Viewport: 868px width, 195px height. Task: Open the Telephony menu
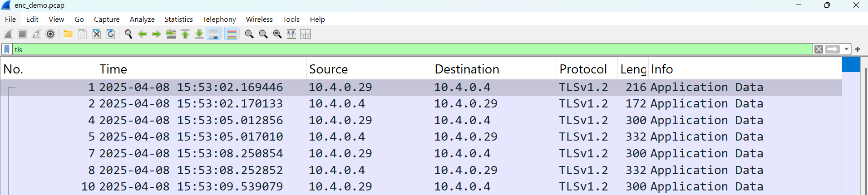pyautogui.click(x=219, y=19)
